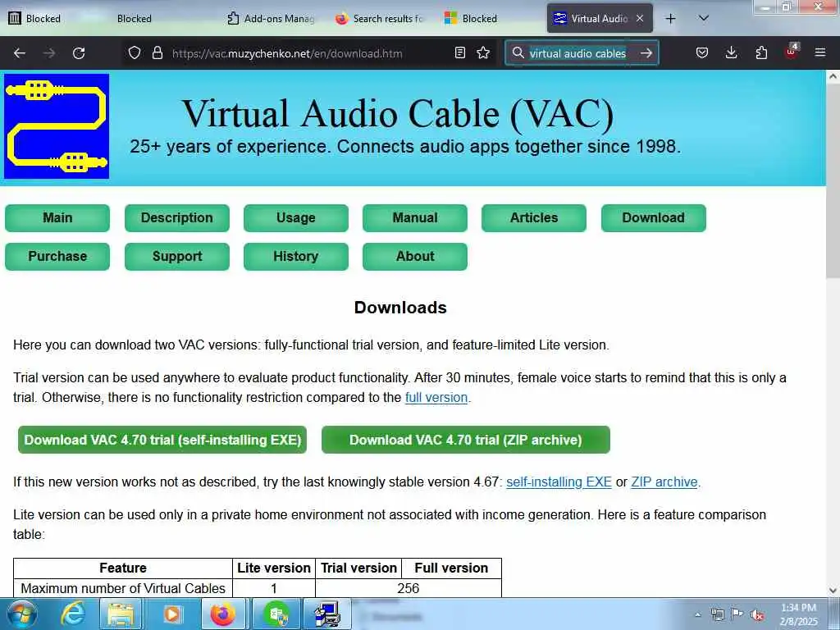Image resolution: width=840 pixels, height=630 pixels.
Task: Follow the full version link
Action: (436, 398)
